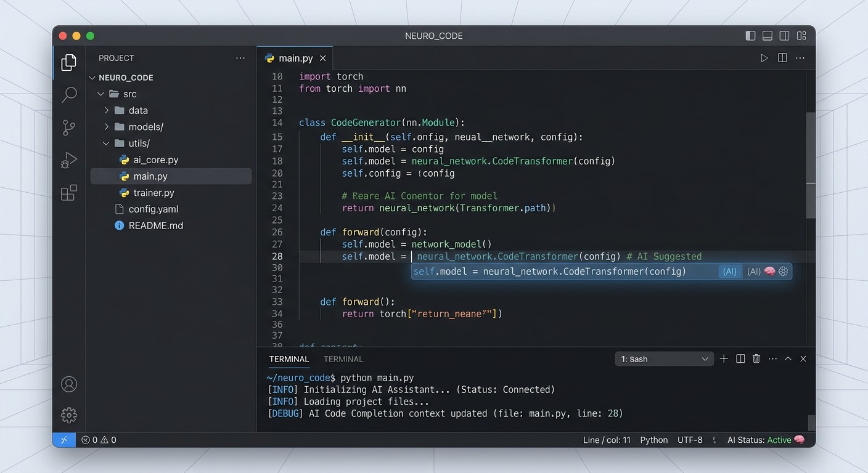The height and width of the screenshot is (473, 868).
Task: Click the split editor icon beside Run
Action: pyautogui.click(x=782, y=58)
